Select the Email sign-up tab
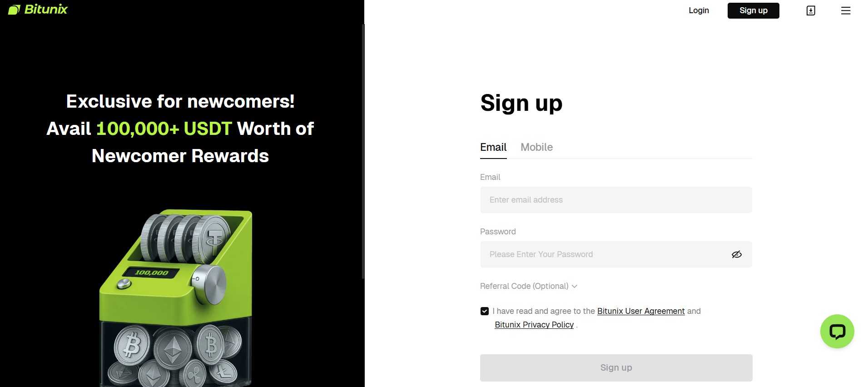This screenshot has height=387, width=868. (x=493, y=147)
